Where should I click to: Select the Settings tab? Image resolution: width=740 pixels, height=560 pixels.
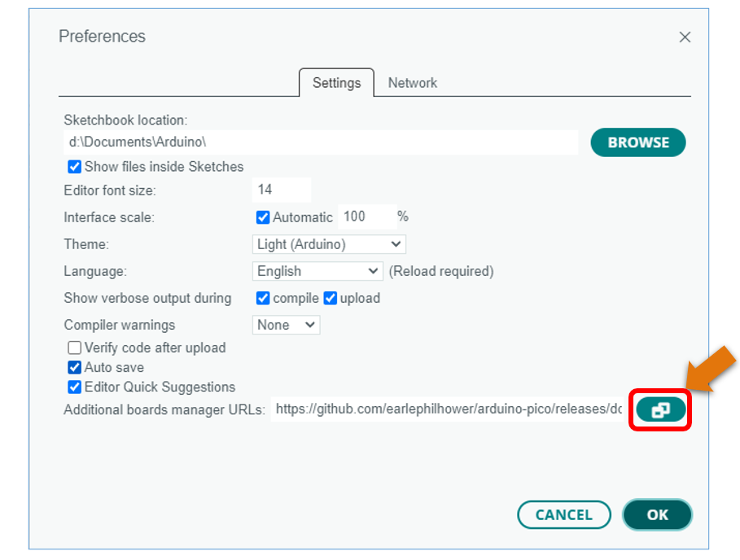tap(336, 83)
